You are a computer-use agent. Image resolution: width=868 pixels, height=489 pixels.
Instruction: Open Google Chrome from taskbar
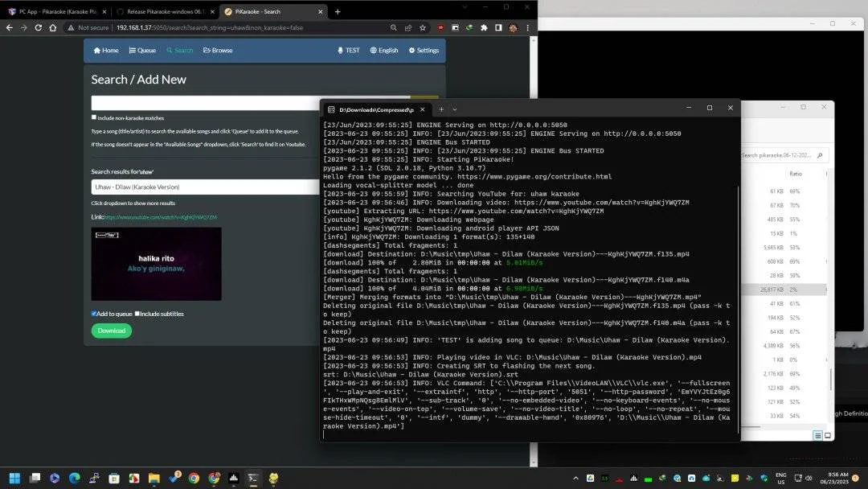(x=194, y=478)
